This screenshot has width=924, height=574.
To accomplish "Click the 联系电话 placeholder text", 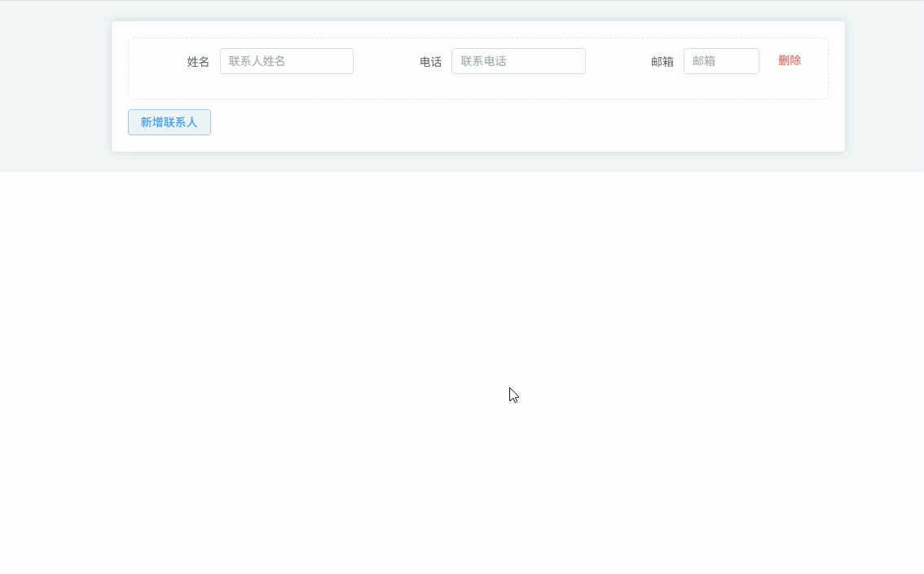I will coord(483,61).
